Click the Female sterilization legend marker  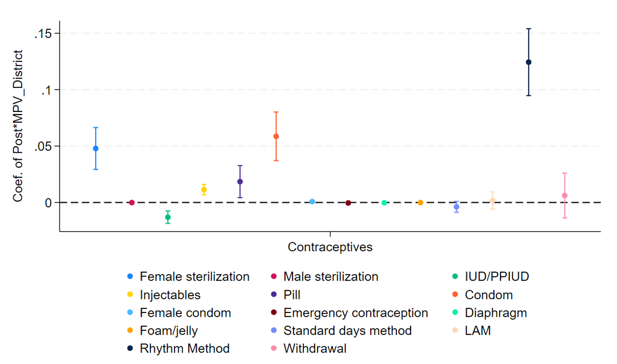click(x=130, y=277)
